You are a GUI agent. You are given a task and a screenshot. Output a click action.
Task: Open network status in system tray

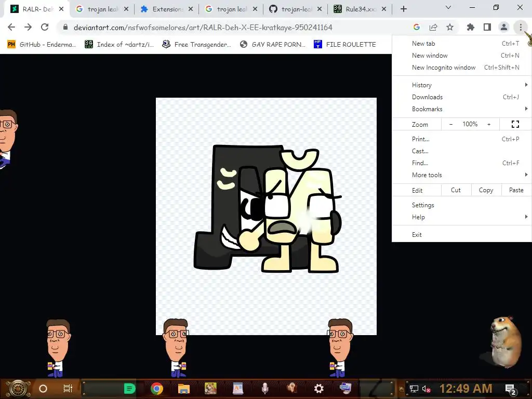point(414,389)
